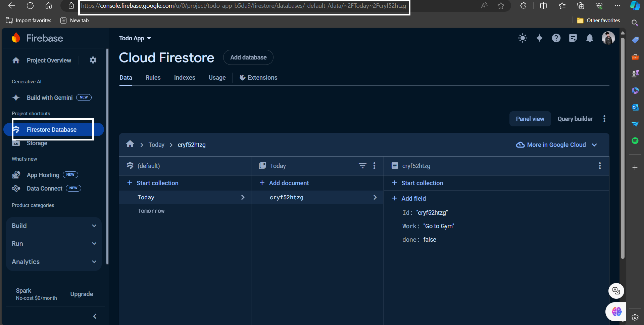Click the Data Connect icon
The height and width of the screenshot is (325, 644).
(16, 188)
